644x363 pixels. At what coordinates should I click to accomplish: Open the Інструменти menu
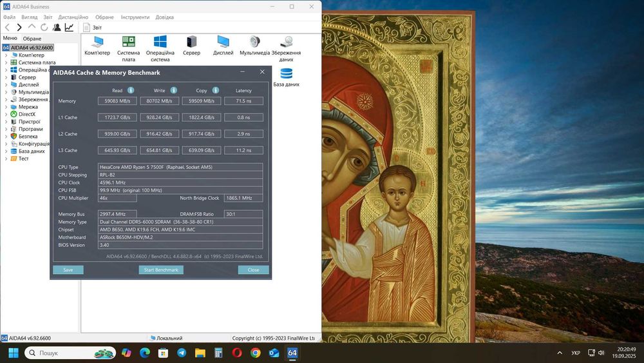[135, 17]
